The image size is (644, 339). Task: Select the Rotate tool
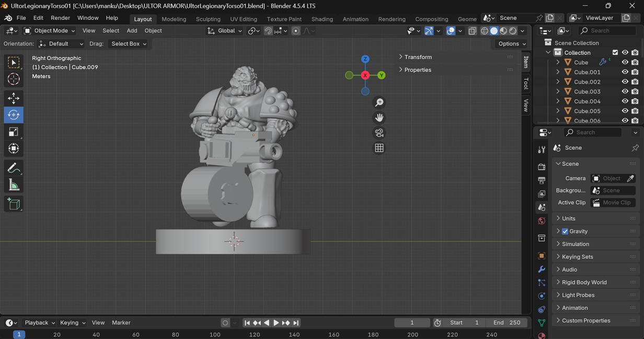point(14,115)
